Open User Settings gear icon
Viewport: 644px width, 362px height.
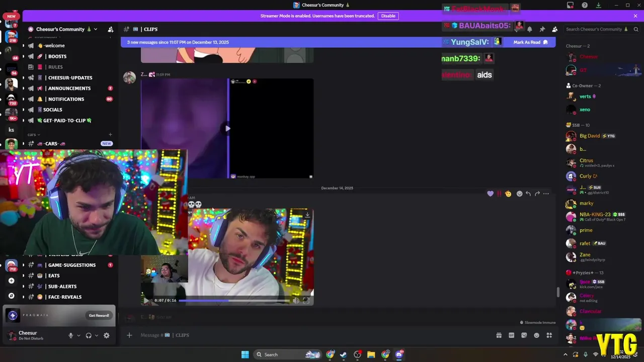click(106, 335)
